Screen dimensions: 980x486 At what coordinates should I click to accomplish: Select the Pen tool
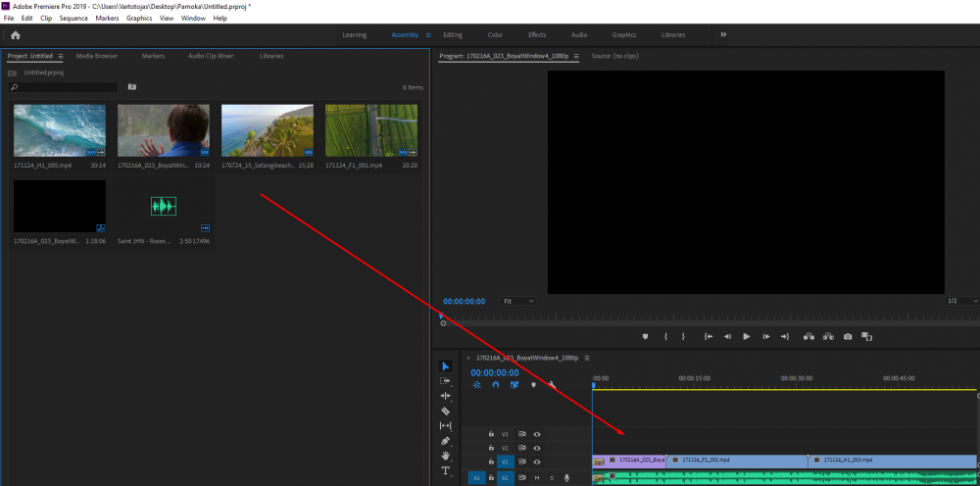446,441
